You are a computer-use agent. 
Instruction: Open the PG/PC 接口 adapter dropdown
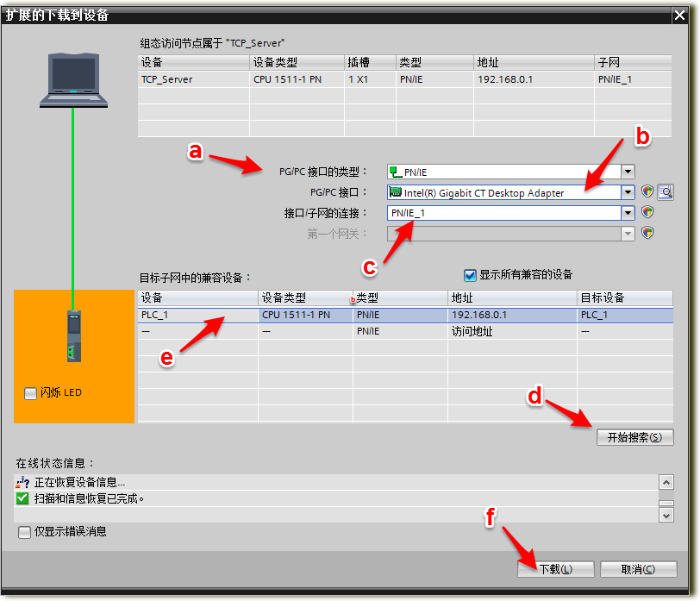click(x=628, y=192)
